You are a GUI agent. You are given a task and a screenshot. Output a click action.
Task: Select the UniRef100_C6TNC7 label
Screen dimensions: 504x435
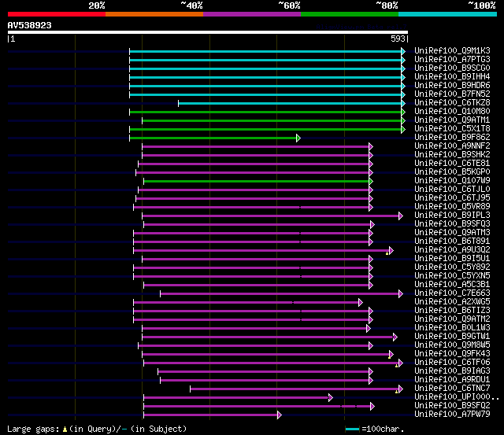tap(452, 389)
